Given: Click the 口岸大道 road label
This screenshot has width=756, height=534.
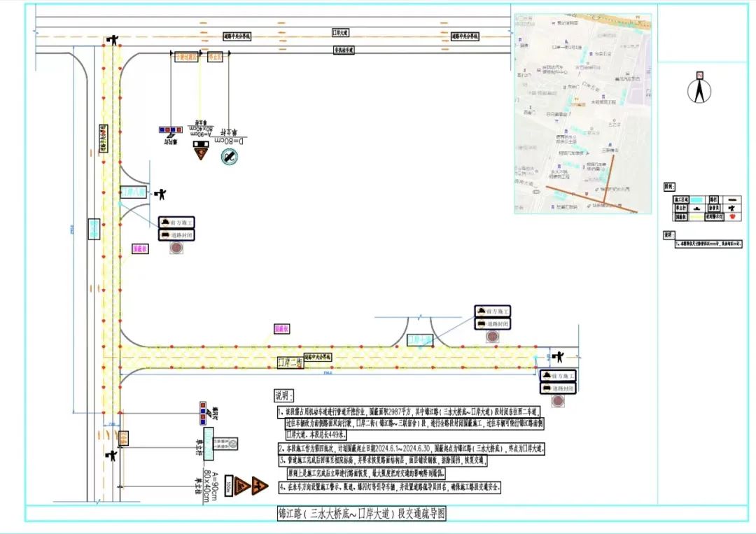Looking at the screenshot, I should tap(340, 33).
